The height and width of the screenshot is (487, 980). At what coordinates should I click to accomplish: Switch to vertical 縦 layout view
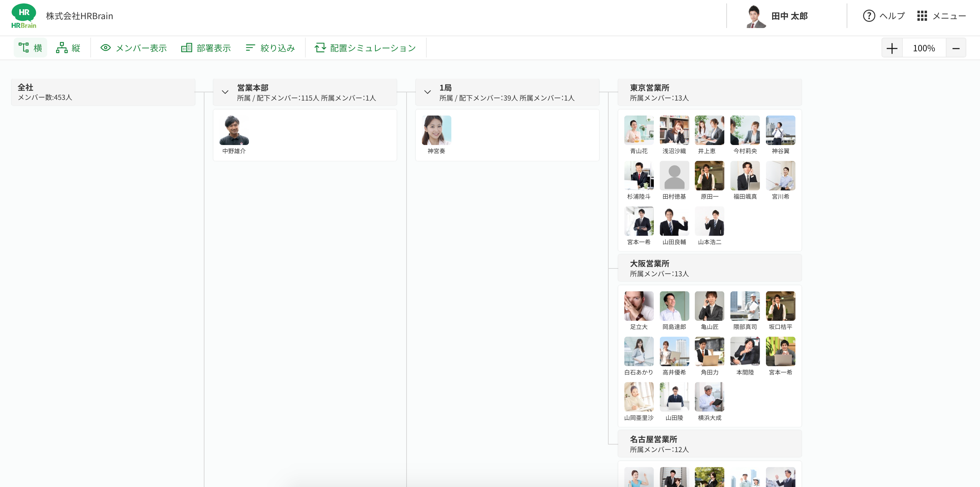pyautogui.click(x=68, y=48)
